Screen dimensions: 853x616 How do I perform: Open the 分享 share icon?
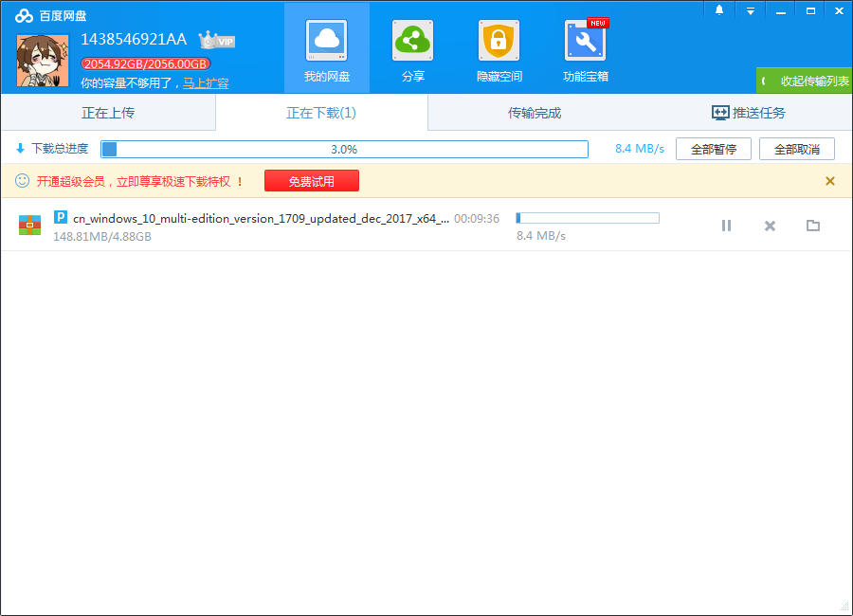pyautogui.click(x=413, y=41)
